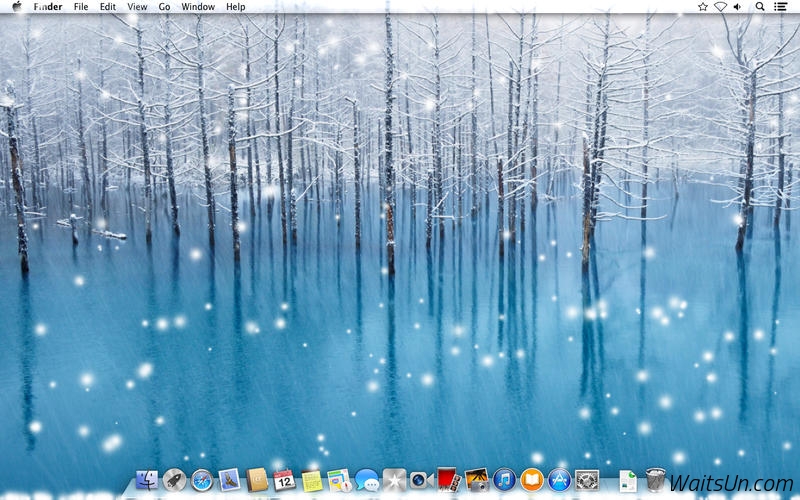Open the volume control in menu bar
This screenshot has width=800, height=500.
pos(737,7)
